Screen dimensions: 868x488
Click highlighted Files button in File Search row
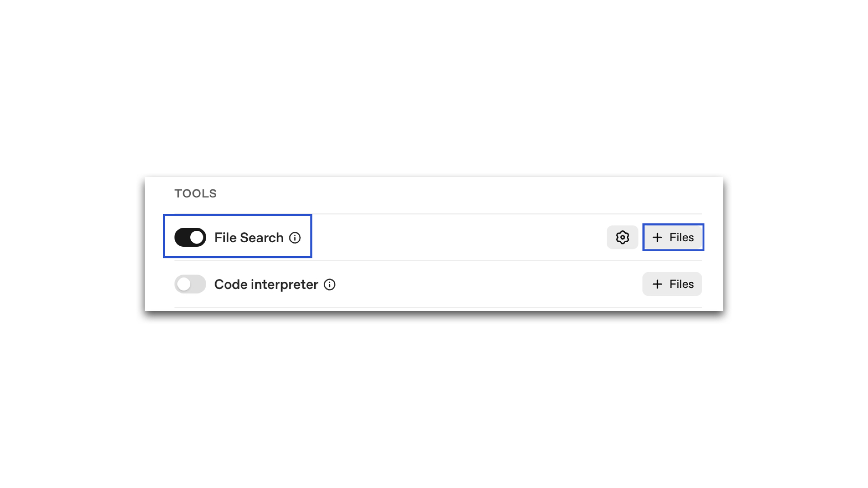[x=673, y=237]
